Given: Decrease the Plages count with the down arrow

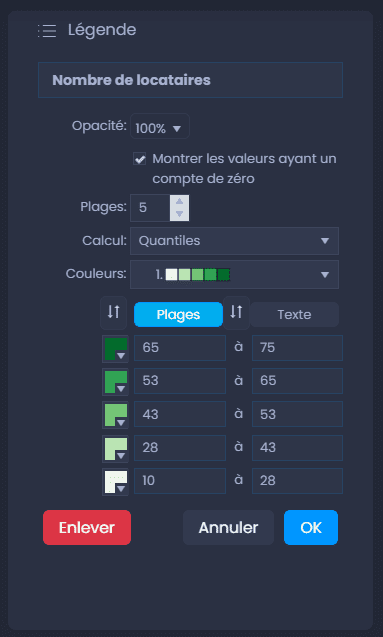Looking at the screenshot, I should pyautogui.click(x=180, y=214).
